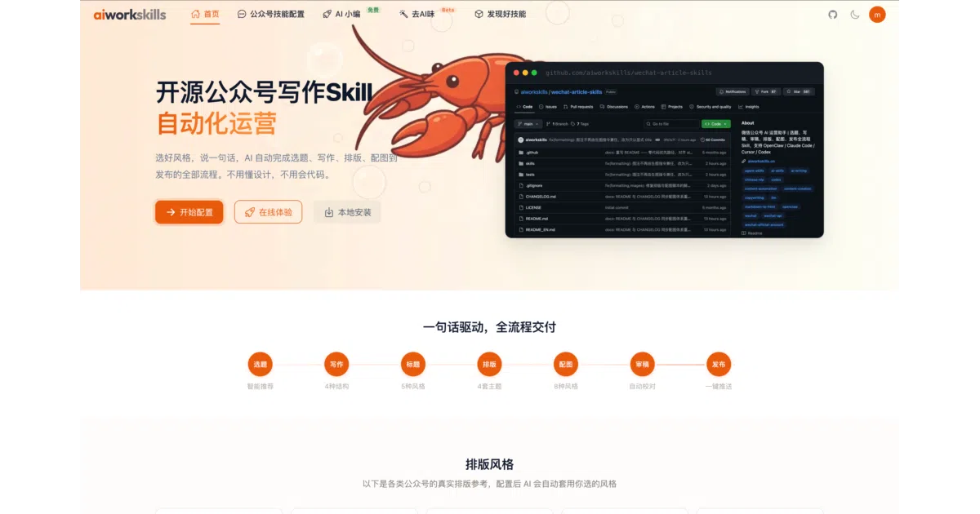Open the GitHub icon link in header

[833, 14]
